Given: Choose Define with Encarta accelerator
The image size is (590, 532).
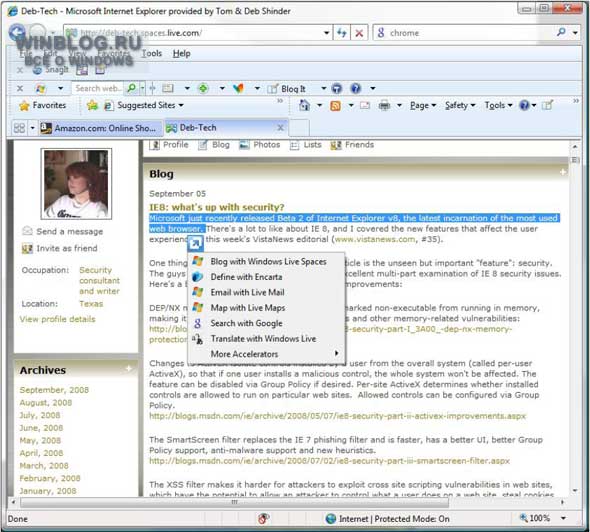Looking at the screenshot, I should 266,277.
